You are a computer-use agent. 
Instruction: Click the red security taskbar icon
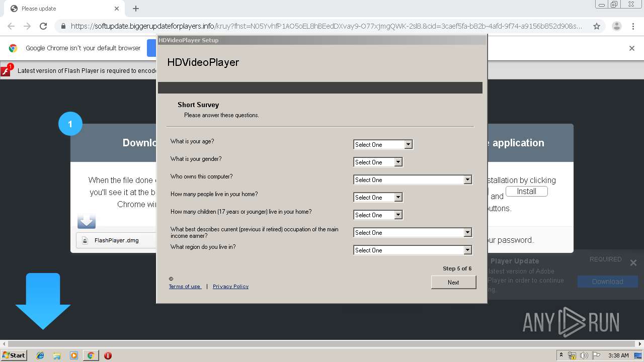coord(108,355)
